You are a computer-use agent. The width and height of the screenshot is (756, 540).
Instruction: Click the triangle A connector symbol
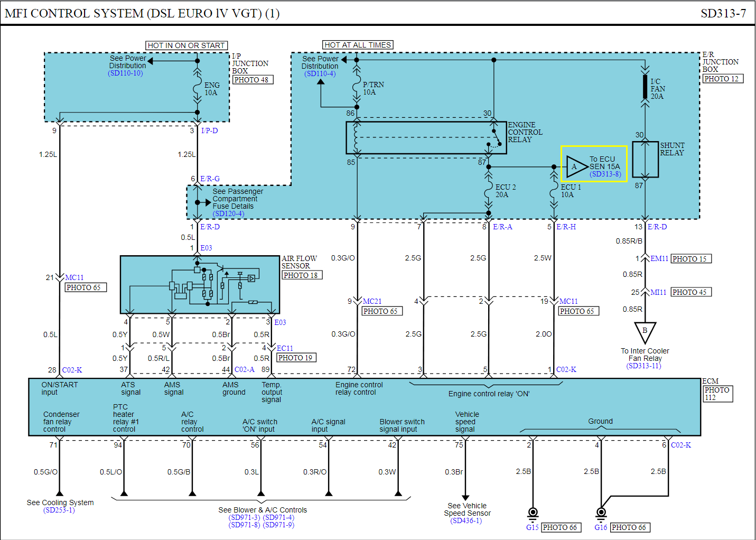(x=576, y=166)
